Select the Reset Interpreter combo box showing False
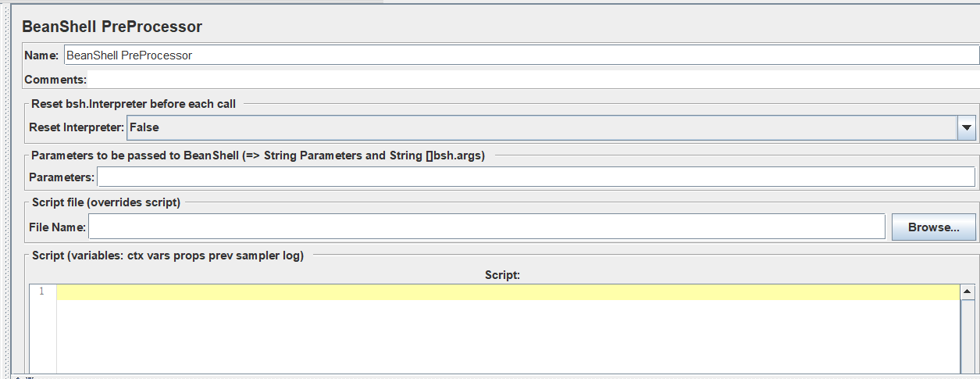The height and width of the screenshot is (379, 980). pyautogui.click(x=551, y=127)
